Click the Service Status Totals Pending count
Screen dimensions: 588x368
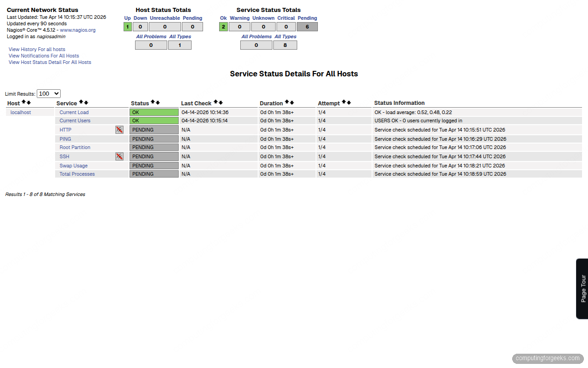(307, 26)
